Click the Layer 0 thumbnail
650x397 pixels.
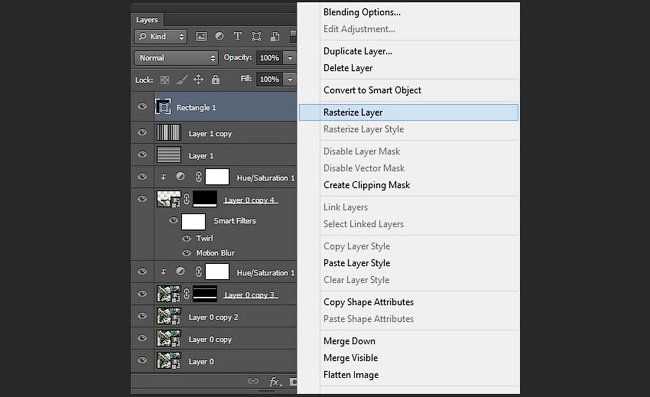click(x=168, y=361)
